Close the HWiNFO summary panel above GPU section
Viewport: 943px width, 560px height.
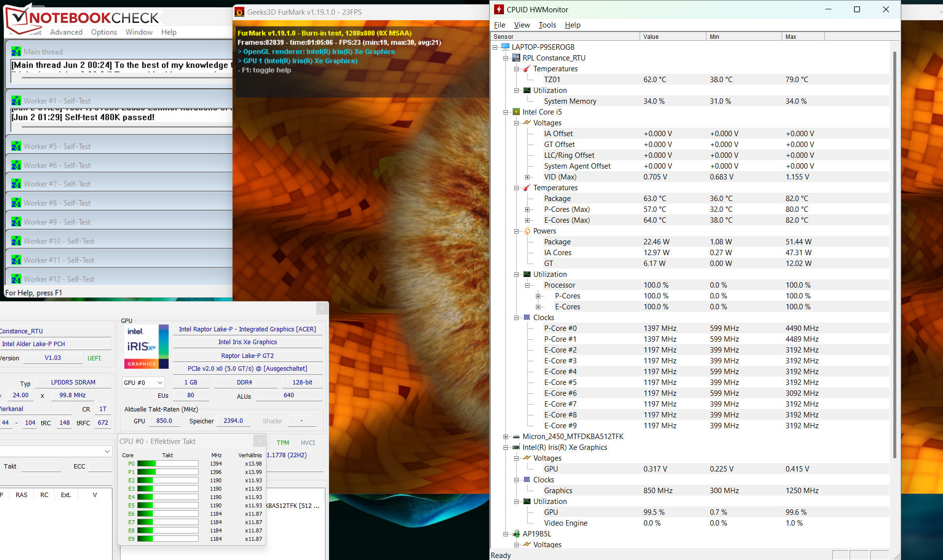coord(322,308)
